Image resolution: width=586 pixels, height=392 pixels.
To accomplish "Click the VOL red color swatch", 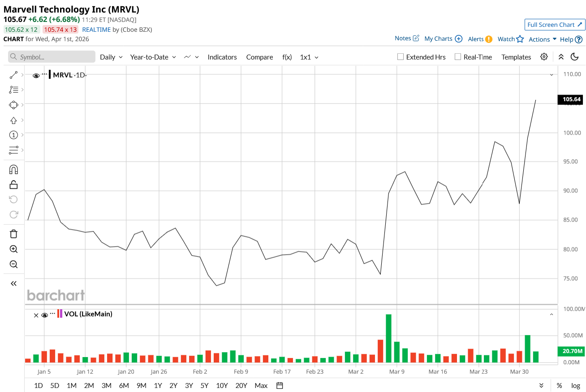I will [58, 314].
